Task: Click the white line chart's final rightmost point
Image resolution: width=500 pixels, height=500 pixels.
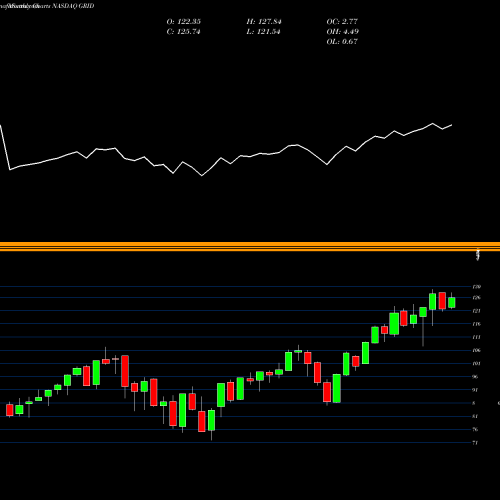Action: click(452, 125)
